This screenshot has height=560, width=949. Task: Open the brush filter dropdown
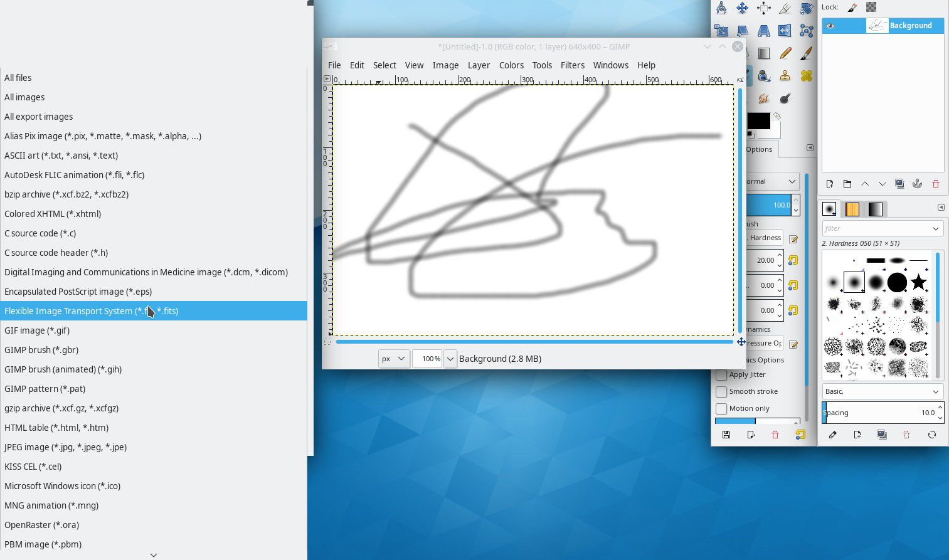pyautogui.click(x=936, y=229)
